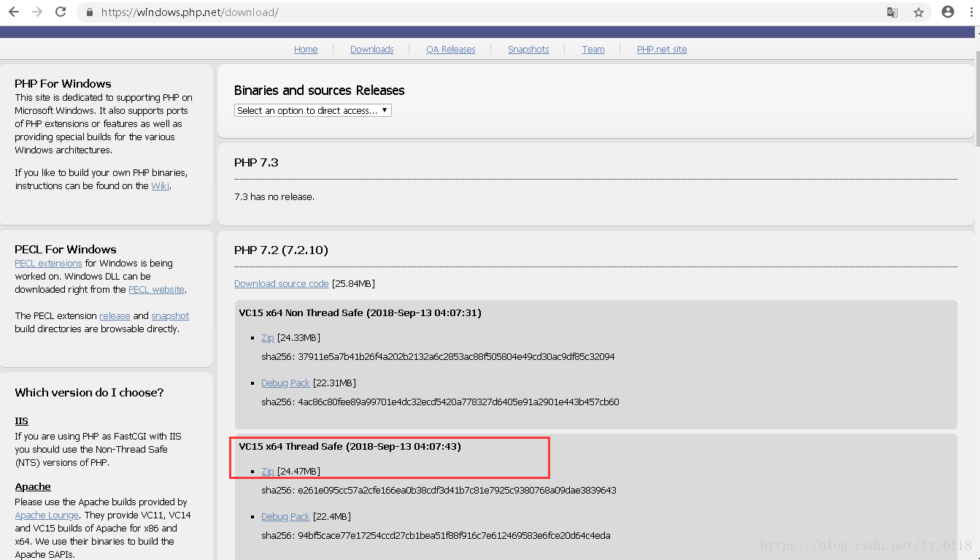Select the 'VC15 x64 Thread Safe' heading
This screenshot has height=560, width=980.
350,446
